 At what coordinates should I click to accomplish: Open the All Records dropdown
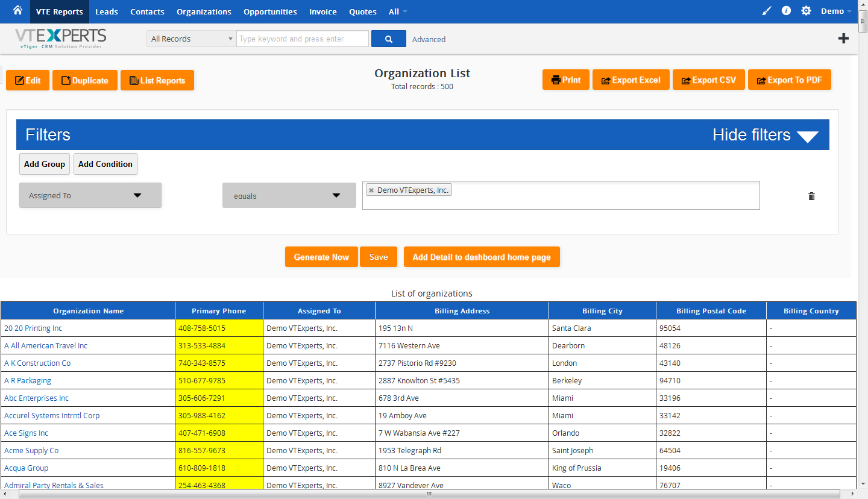[191, 39]
